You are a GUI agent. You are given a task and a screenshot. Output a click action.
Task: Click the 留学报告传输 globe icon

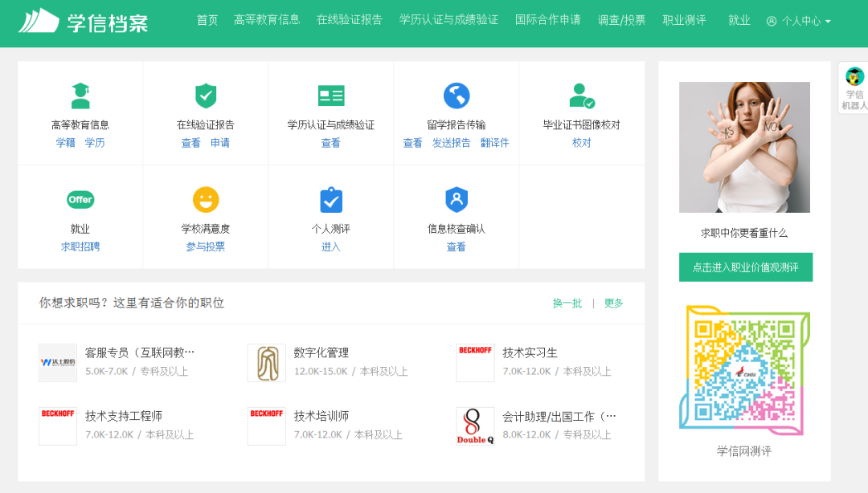click(x=457, y=96)
